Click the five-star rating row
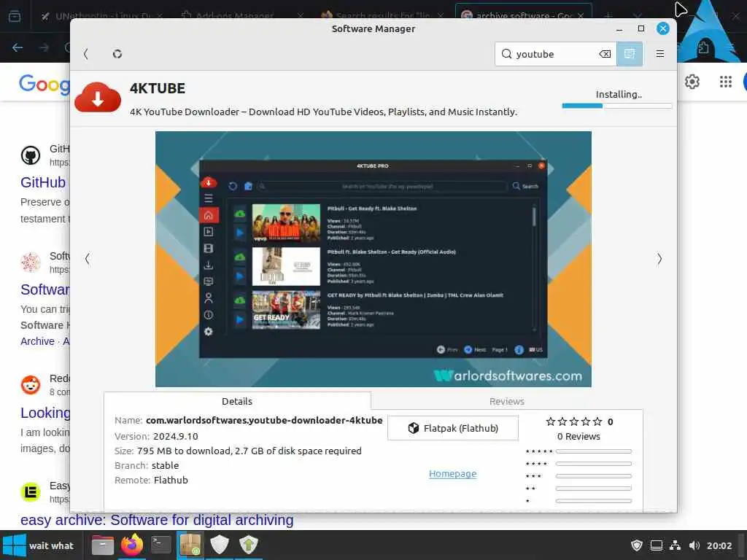 [x=573, y=421]
